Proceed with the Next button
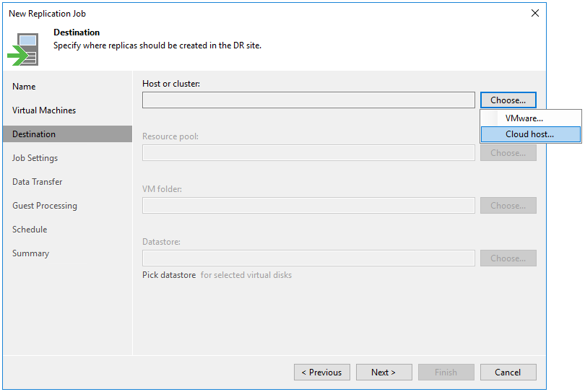 pos(383,373)
